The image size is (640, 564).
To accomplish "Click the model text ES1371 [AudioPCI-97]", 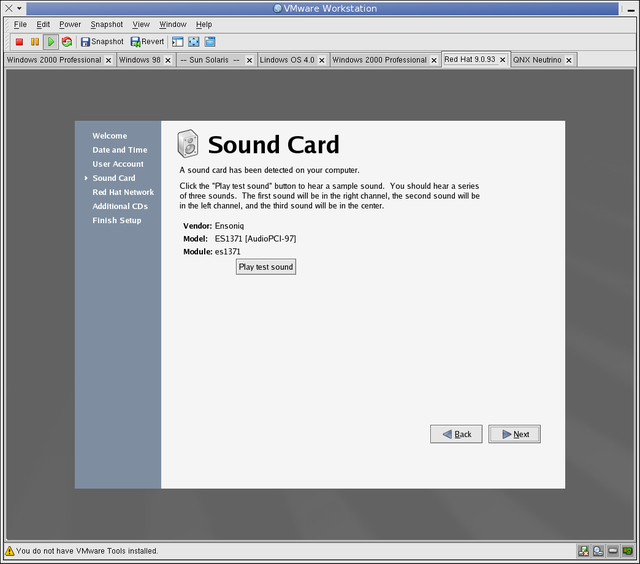I will pyautogui.click(x=255, y=239).
